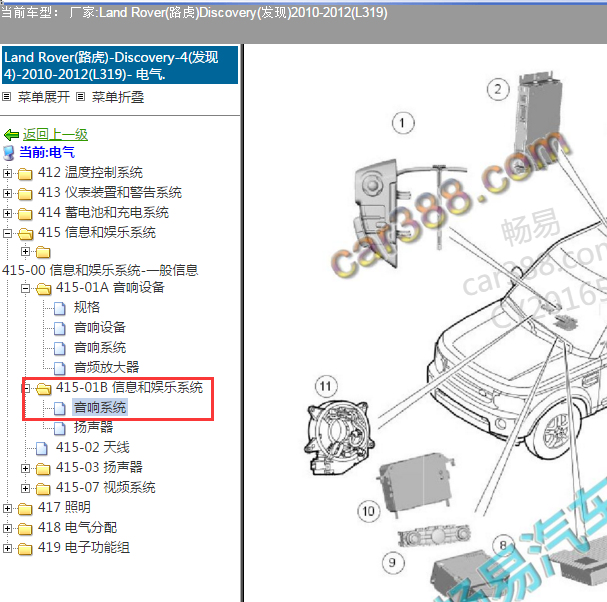This screenshot has height=602, width=607.
Task: Click the 音响设备 document icon
Action: [60, 328]
